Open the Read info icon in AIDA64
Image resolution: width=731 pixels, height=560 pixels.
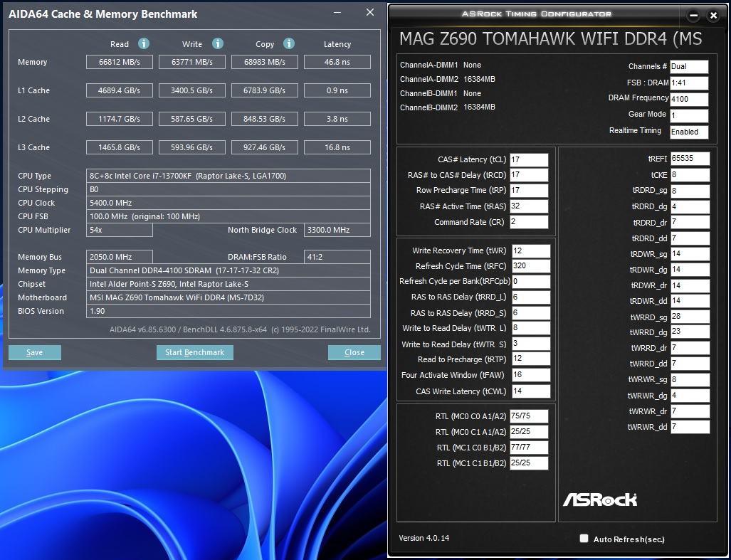click(144, 44)
